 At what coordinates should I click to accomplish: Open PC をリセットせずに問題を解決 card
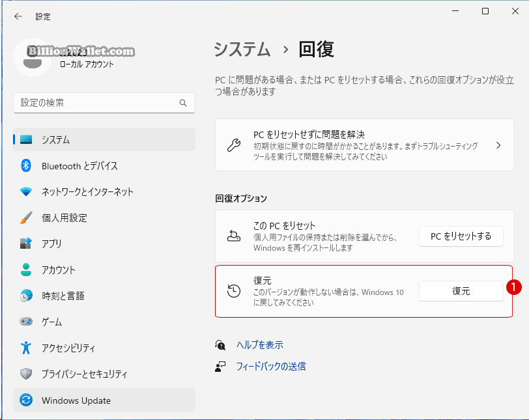click(365, 145)
